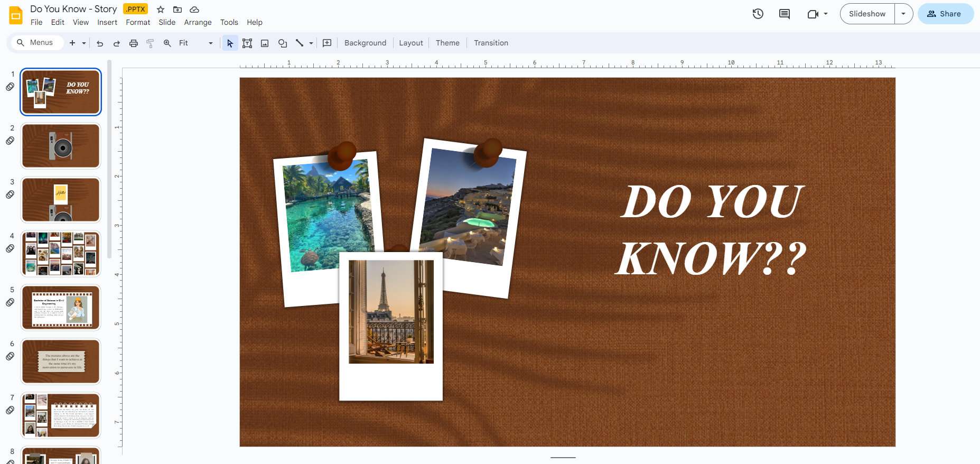Click the redo arrow
The image size is (980, 464).
[117, 43]
